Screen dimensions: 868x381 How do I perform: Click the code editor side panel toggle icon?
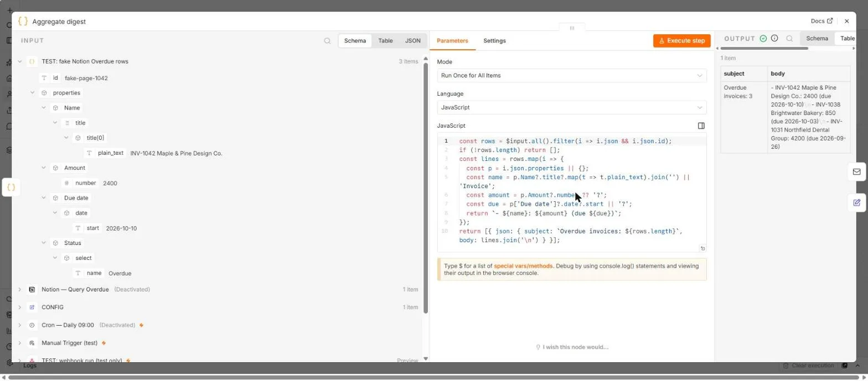(x=701, y=126)
